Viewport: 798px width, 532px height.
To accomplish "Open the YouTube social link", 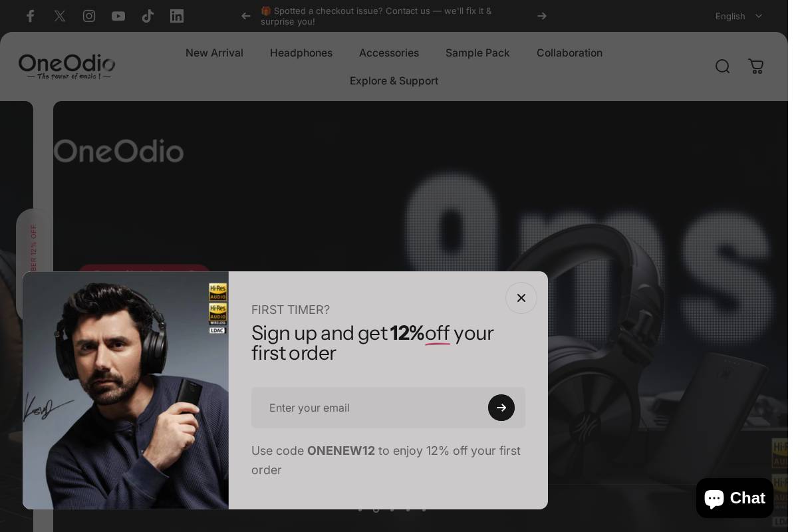I will tap(118, 16).
